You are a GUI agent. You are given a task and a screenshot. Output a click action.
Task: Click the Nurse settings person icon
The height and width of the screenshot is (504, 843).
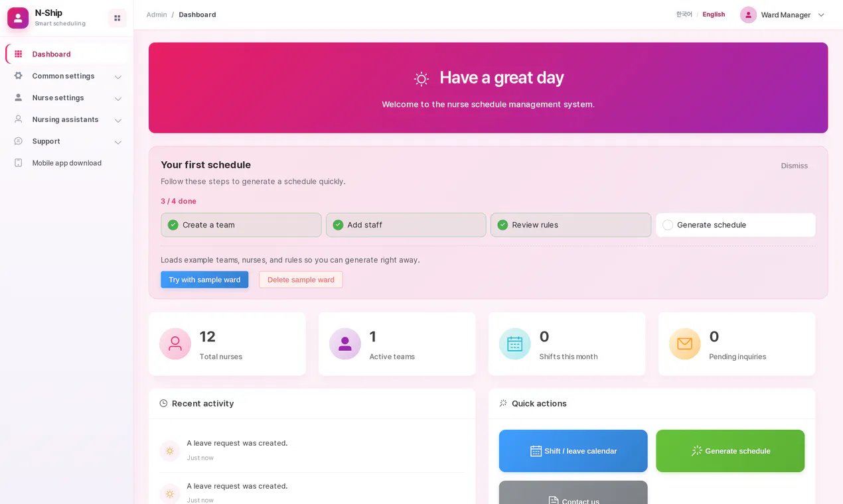coord(19,98)
